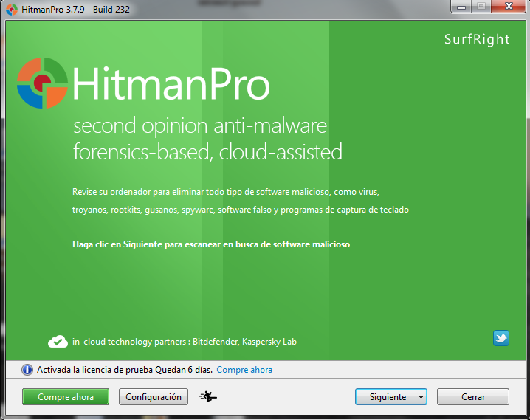
Task: Click the 'Haga clic en Siguiente' instruction text
Action: tap(211, 244)
